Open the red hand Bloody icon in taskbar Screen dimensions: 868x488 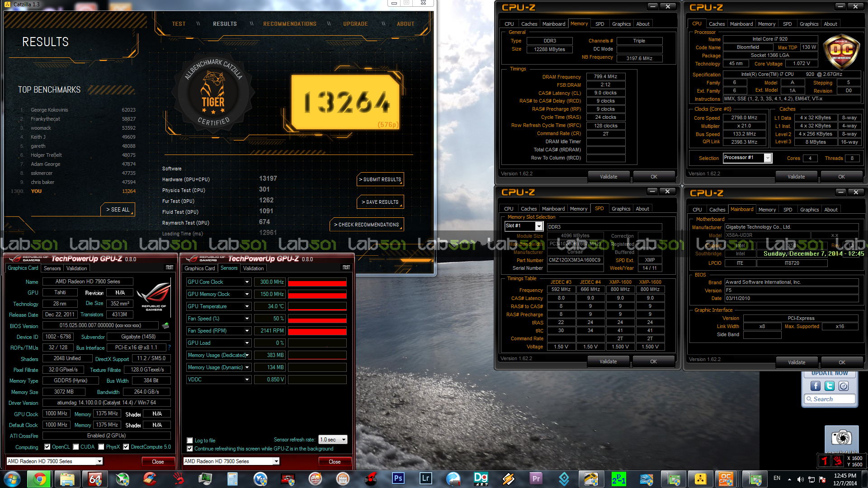pyautogui.click(x=178, y=479)
